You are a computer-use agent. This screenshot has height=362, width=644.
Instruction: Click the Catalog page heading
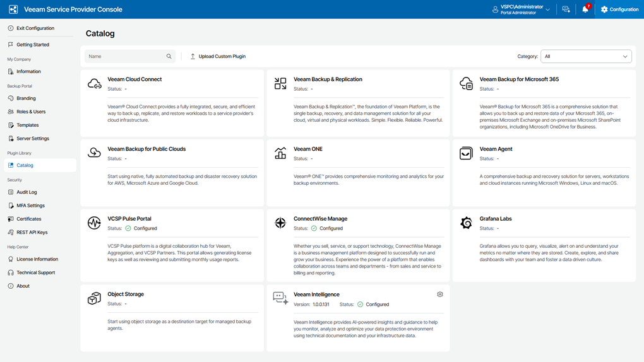[x=100, y=33]
